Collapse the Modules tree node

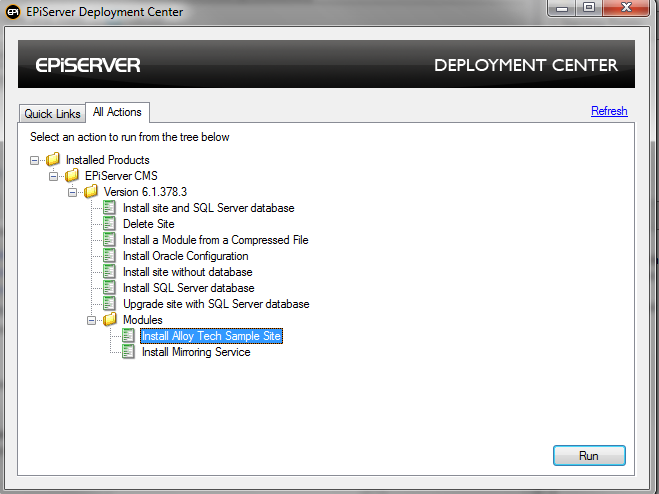point(91,320)
